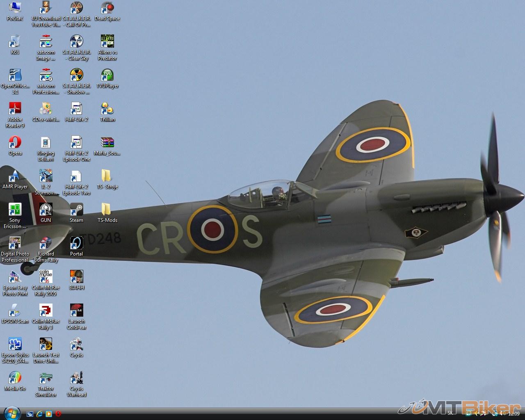Launch Opera browser from desktop
This screenshot has height=420, width=525.
[15, 143]
